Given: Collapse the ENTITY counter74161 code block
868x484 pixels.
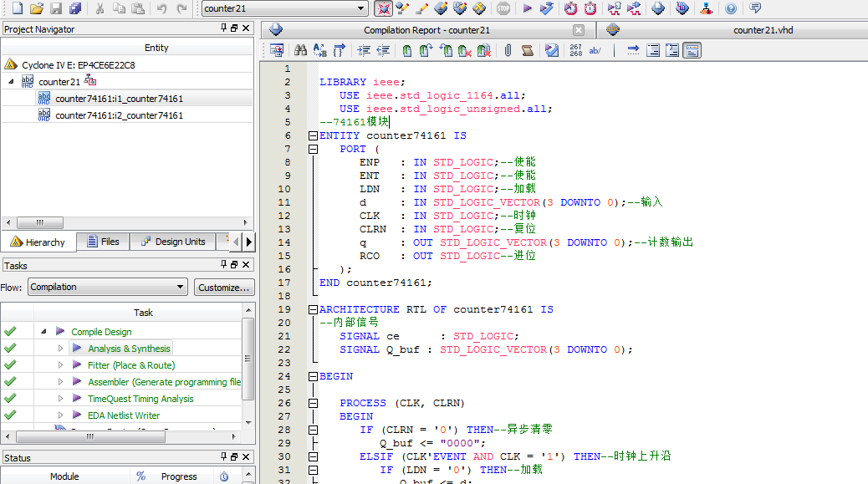Looking at the screenshot, I should pos(313,135).
